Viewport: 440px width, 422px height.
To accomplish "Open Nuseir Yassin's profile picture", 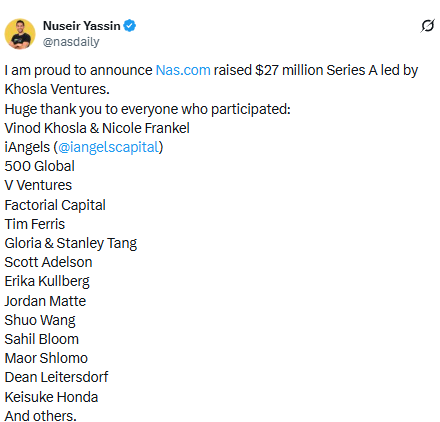I will [20, 34].
